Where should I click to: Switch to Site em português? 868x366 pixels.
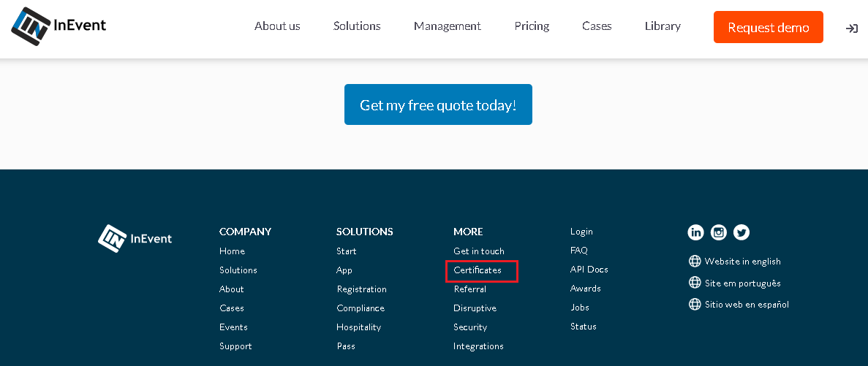click(x=742, y=283)
